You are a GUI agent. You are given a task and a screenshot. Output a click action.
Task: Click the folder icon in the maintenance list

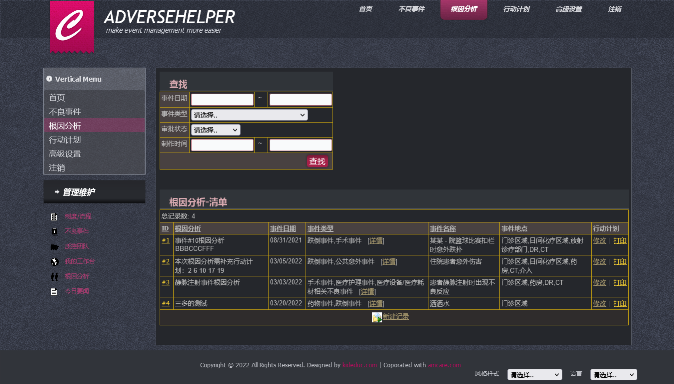pos(54,246)
